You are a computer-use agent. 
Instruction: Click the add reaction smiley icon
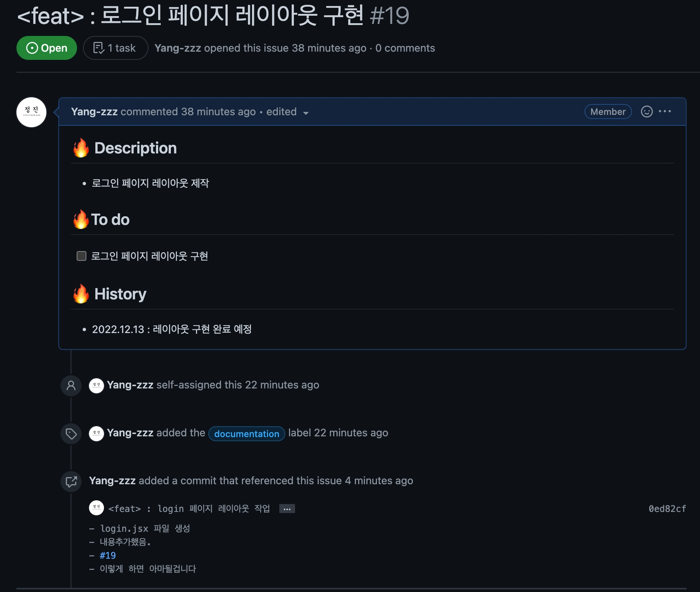[x=647, y=112]
